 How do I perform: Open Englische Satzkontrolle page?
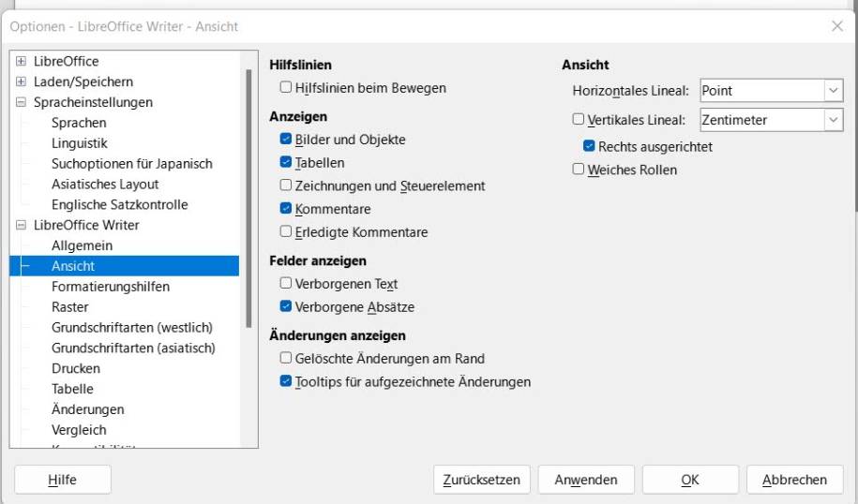[x=120, y=205]
